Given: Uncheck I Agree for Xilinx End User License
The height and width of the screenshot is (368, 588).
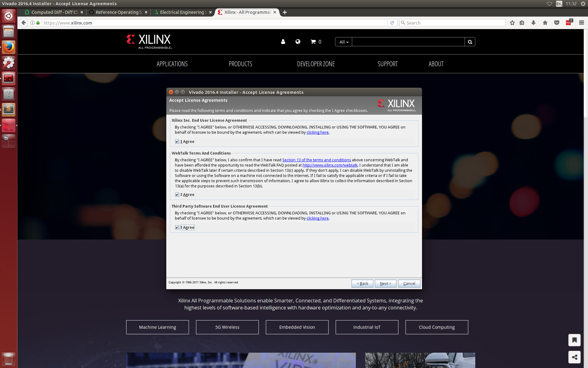Looking at the screenshot, I should click(177, 142).
